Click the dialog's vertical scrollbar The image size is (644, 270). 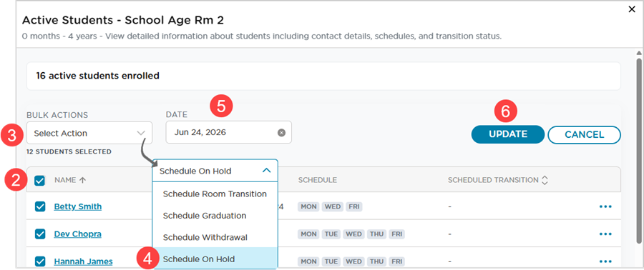pos(638,151)
